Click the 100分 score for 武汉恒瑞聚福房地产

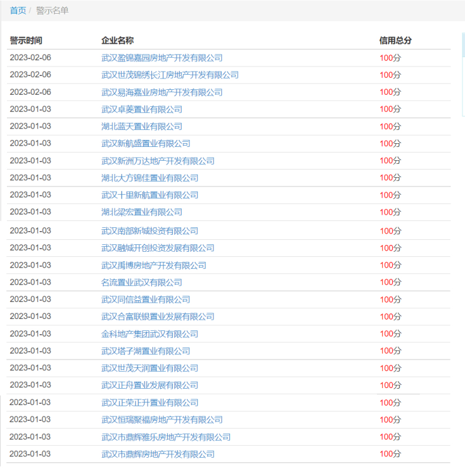click(390, 419)
